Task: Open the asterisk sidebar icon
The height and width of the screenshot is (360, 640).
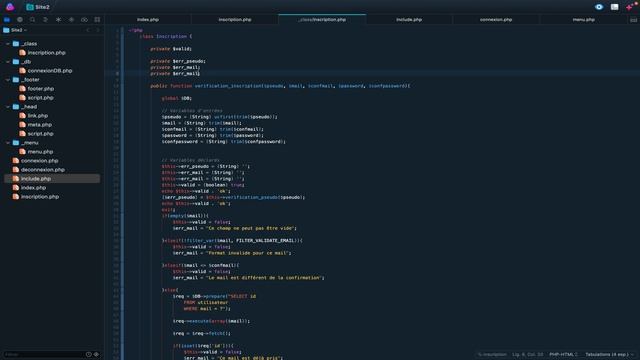Action: click(x=58, y=20)
